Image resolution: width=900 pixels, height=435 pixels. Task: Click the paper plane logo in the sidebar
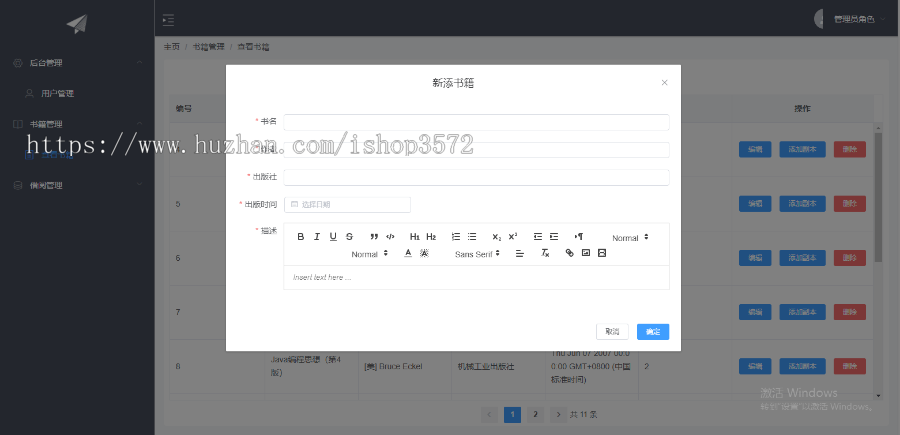click(77, 24)
